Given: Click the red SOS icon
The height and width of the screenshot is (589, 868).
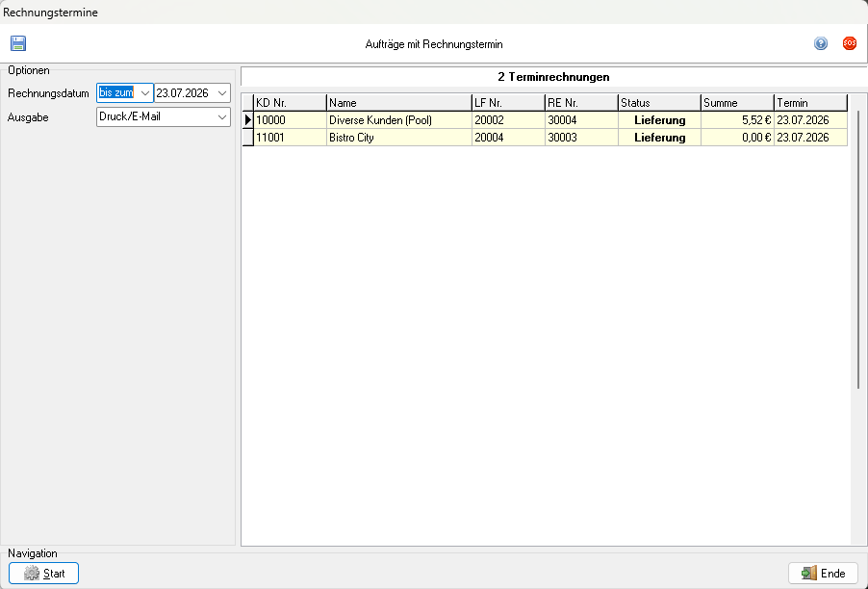Looking at the screenshot, I should (849, 43).
